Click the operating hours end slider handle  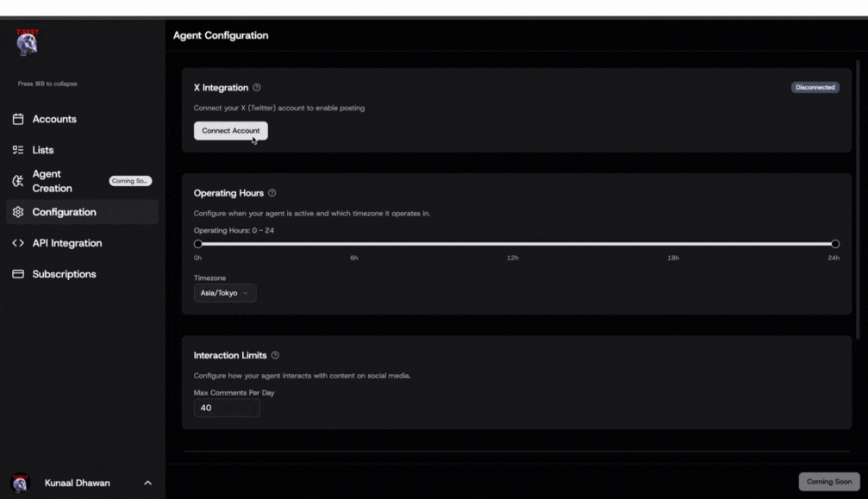click(834, 244)
